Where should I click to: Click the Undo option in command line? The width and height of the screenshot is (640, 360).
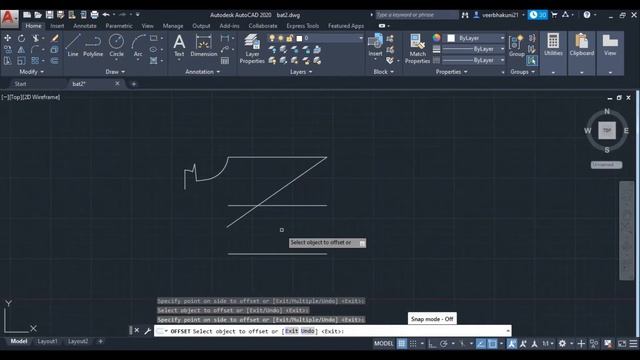pyautogui.click(x=308, y=331)
